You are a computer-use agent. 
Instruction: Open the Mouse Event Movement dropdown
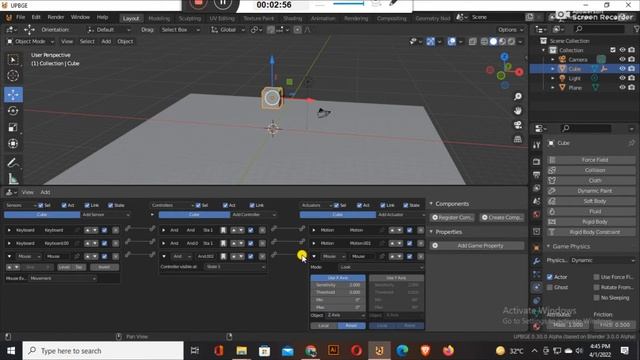[x=63, y=278]
